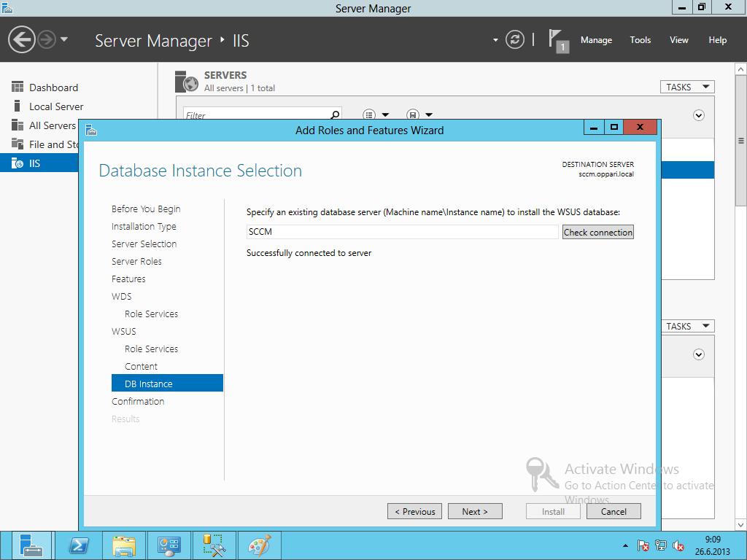This screenshot has width=747, height=560.
Task: Click the Check connection button
Action: click(598, 232)
